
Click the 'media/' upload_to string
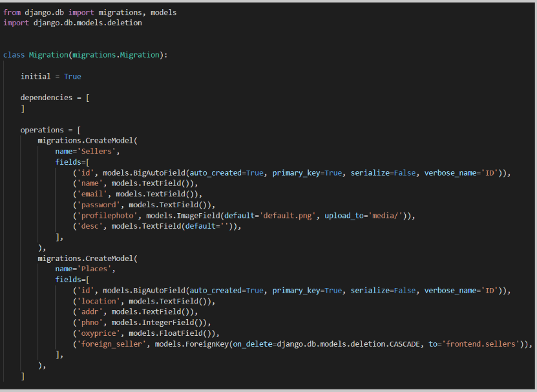[385, 216]
